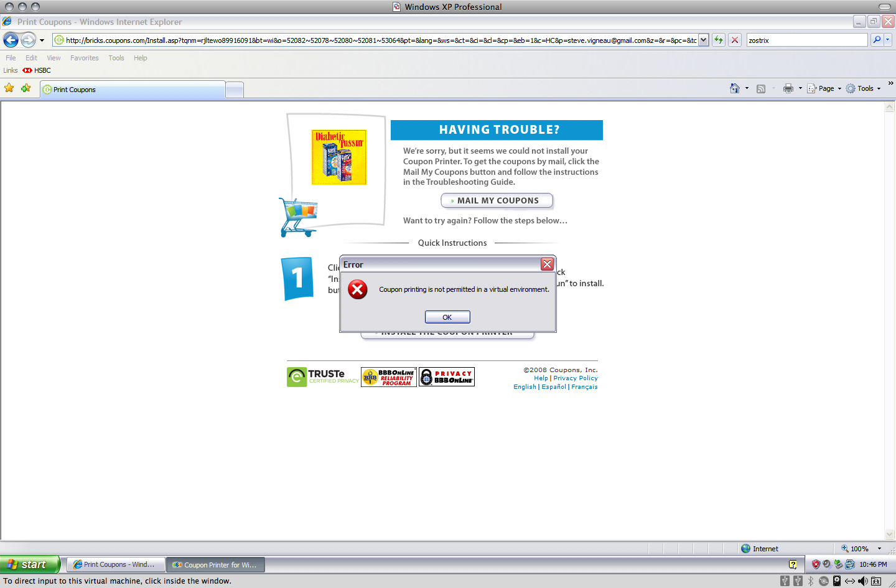Go back with the blue Back arrow

tap(11, 40)
